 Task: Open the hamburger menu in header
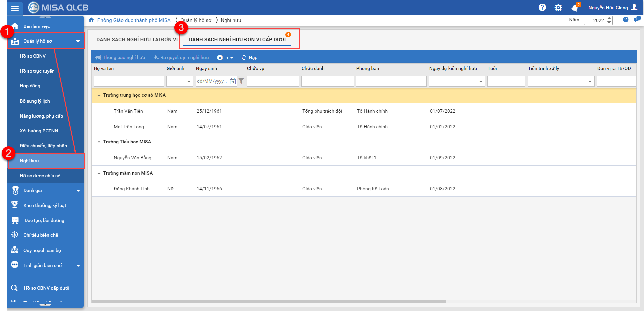15,8
